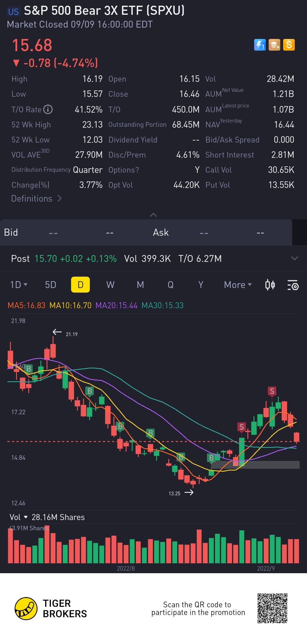Tap the yellow dollar sign badge icon

point(289,45)
